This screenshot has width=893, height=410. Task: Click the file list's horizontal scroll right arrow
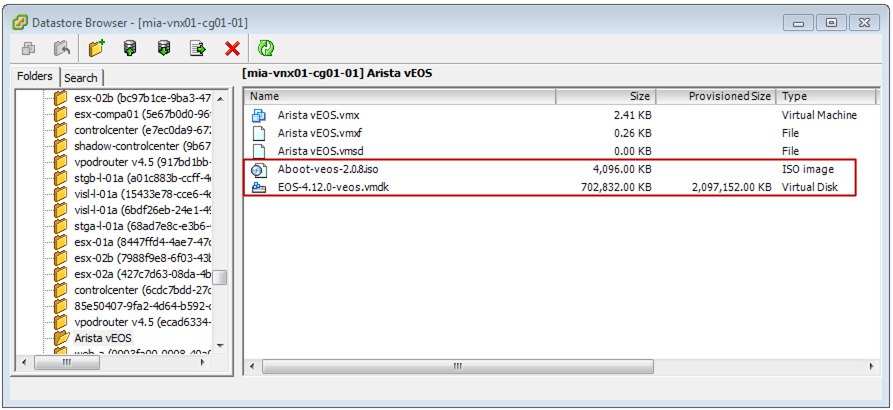[x=871, y=366]
